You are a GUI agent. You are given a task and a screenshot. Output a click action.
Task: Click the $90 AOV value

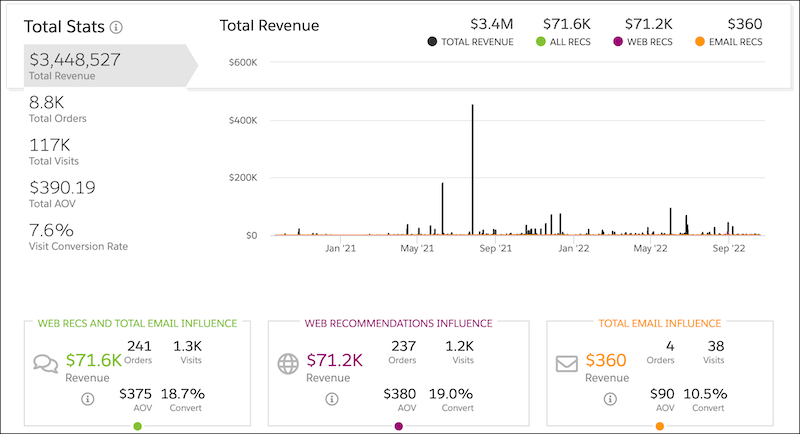pyautogui.click(x=662, y=394)
